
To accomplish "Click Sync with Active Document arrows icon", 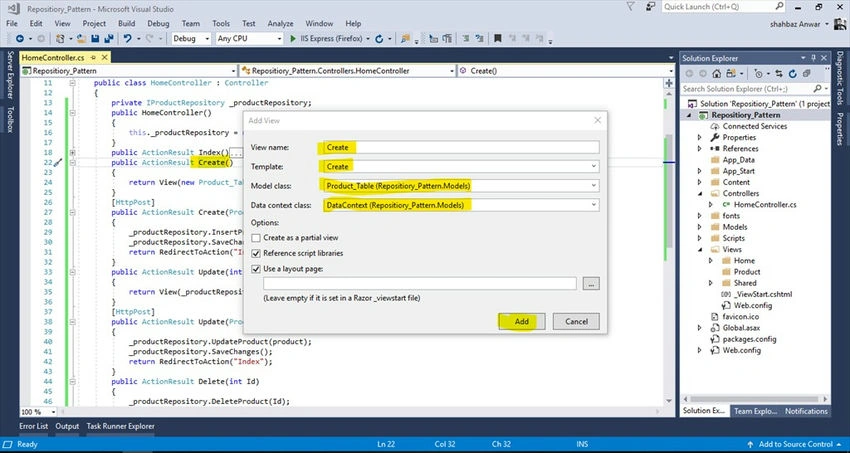I will (779, 74).
